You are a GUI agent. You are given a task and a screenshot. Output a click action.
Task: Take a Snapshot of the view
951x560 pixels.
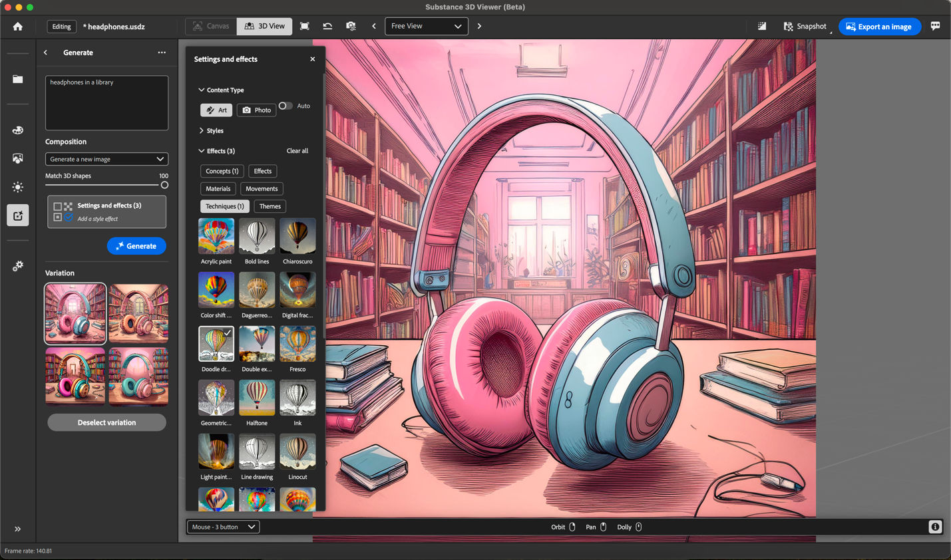(805, 26)
